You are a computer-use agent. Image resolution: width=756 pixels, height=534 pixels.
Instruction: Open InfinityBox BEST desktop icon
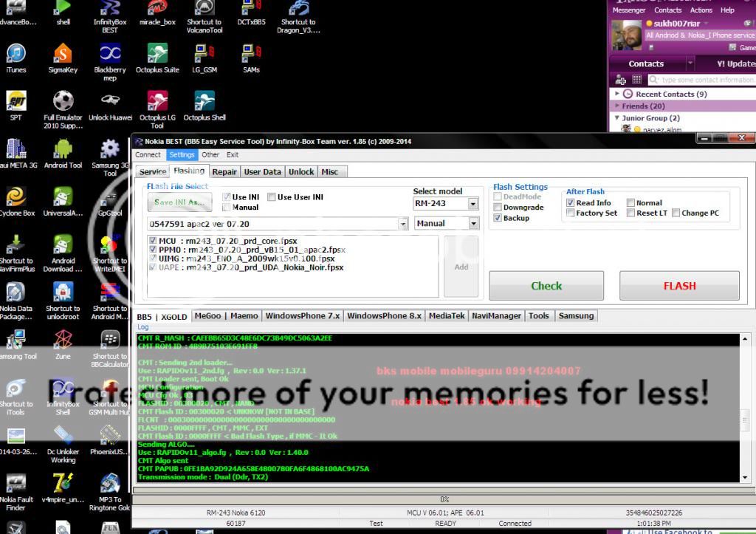pos(110,18)
